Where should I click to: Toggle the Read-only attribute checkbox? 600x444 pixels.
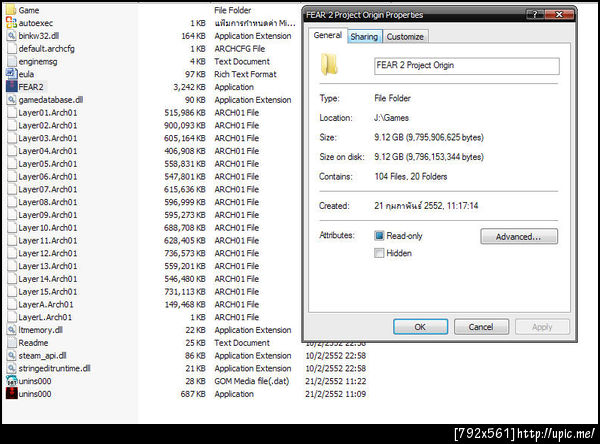379,235
